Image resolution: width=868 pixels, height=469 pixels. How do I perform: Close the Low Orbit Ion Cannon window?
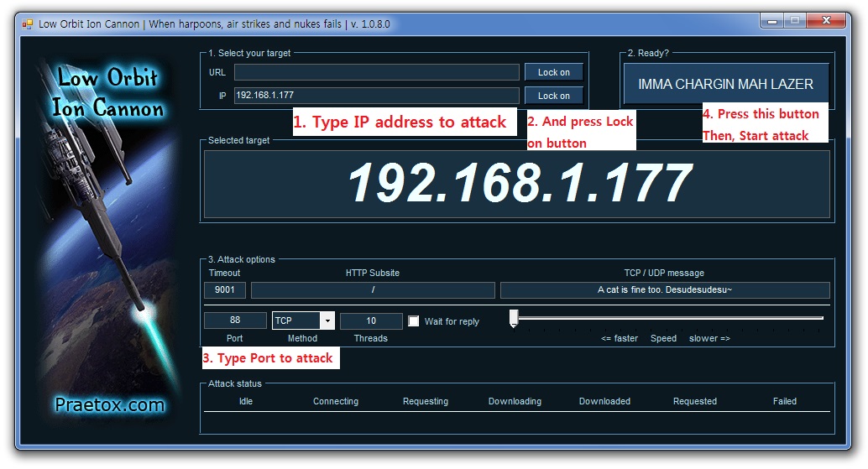(x=827, y=20)
